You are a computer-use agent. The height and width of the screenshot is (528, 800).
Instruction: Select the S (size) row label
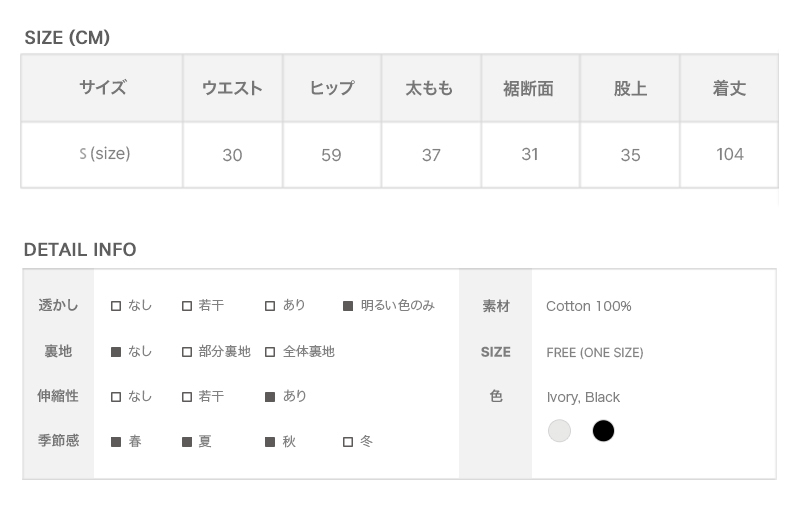coord(105,154)
